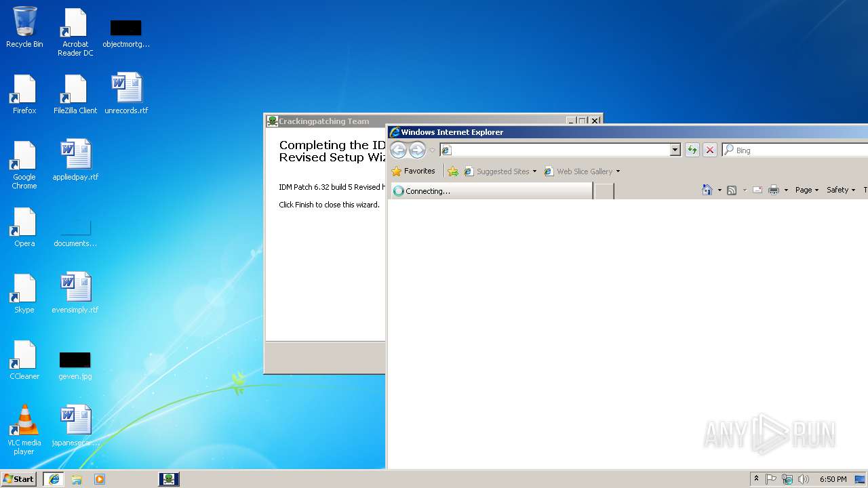Screen dimensions: 868x488
Task: Launch Windows Media Player from taskbar
Action: point(100,479)
